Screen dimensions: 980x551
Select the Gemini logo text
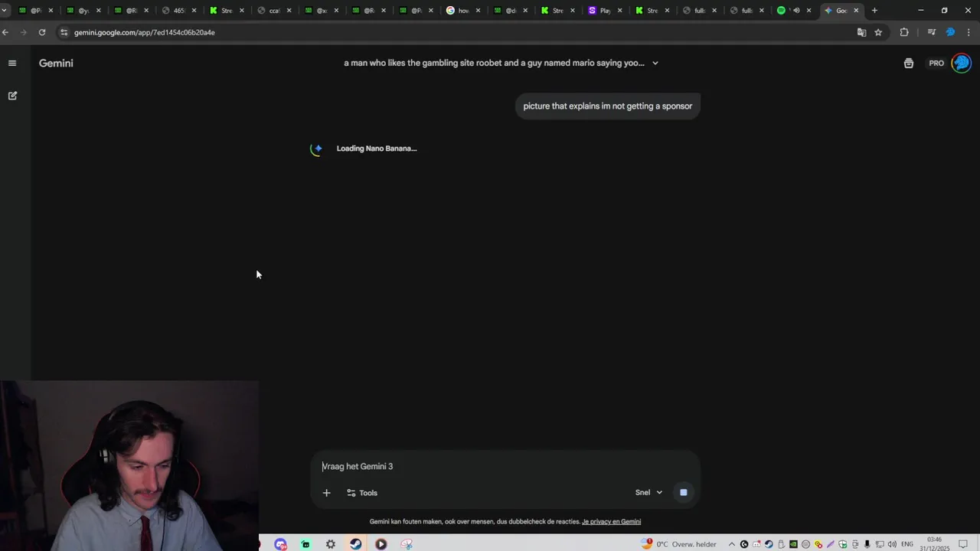click(x=56, y=63)
